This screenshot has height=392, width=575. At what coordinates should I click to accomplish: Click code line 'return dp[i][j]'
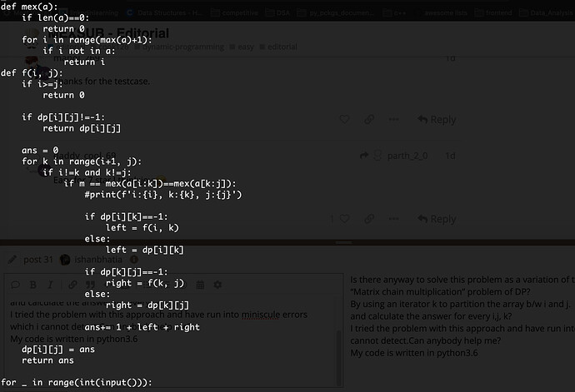pos(82,129)
